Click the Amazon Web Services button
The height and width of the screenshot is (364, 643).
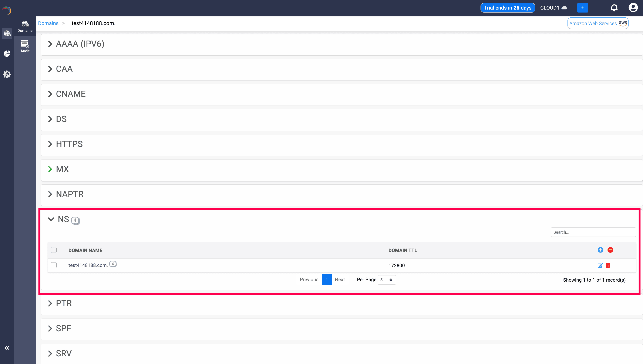598,23
